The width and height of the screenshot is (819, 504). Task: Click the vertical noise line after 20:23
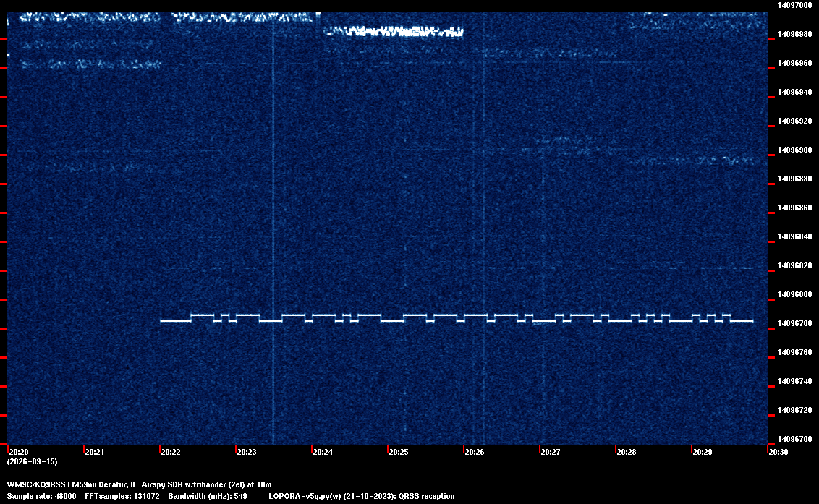(x=273, y=230)
